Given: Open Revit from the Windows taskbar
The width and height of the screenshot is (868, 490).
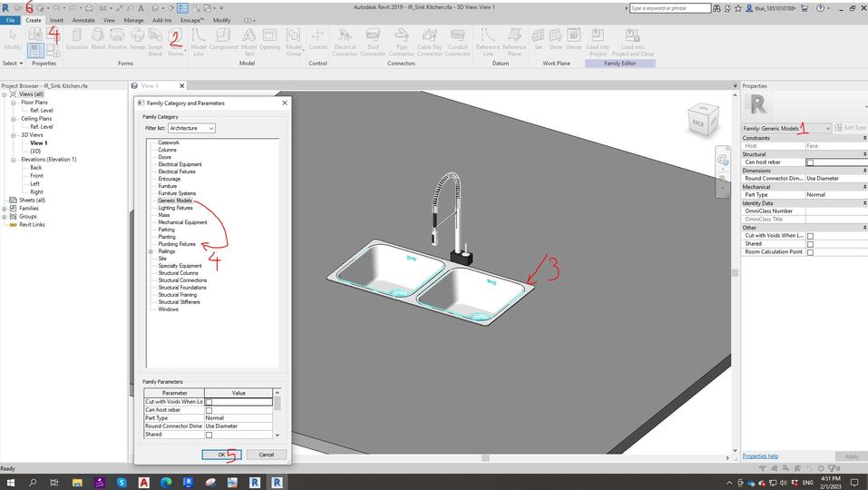Looking at the screenshot, I should coord(255,482).
